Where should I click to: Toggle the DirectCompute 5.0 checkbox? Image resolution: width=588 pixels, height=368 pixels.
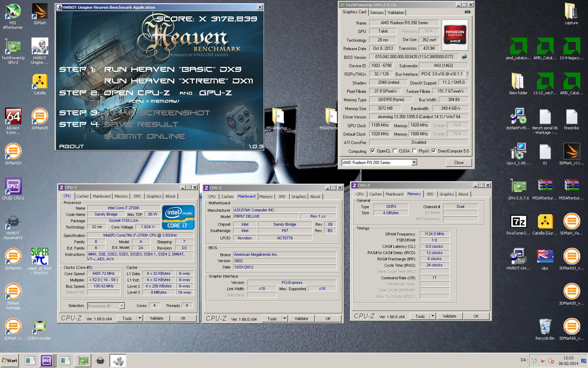point(434,151)
